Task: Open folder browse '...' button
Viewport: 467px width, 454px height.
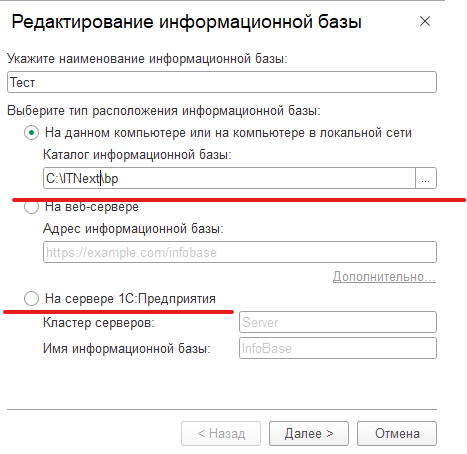Action: coord(426,178)
